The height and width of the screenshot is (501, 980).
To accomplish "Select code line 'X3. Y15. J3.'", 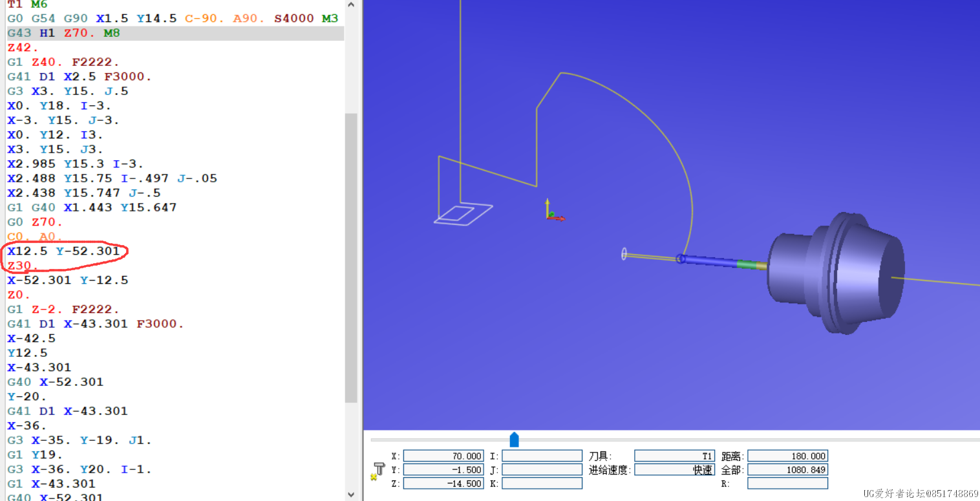I will coord(55,149).
